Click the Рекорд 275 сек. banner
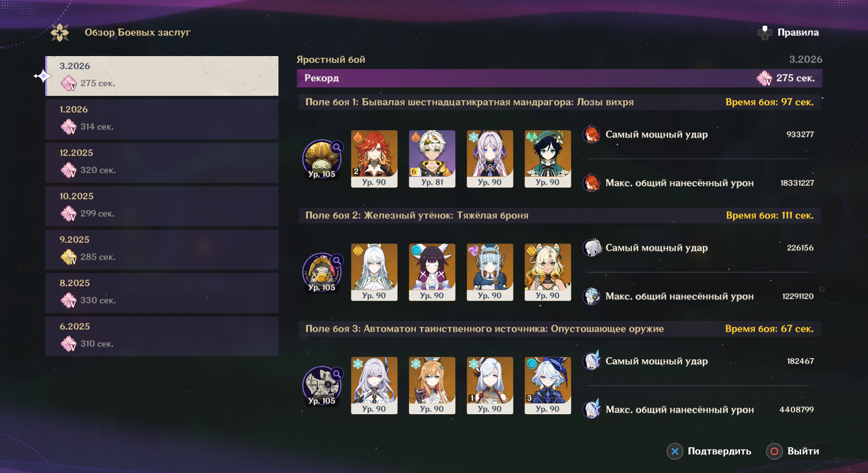 (x=559, y=78)
